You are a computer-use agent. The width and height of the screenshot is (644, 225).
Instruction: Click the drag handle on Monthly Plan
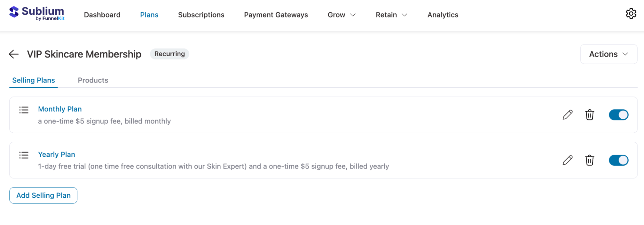point(24,110)
